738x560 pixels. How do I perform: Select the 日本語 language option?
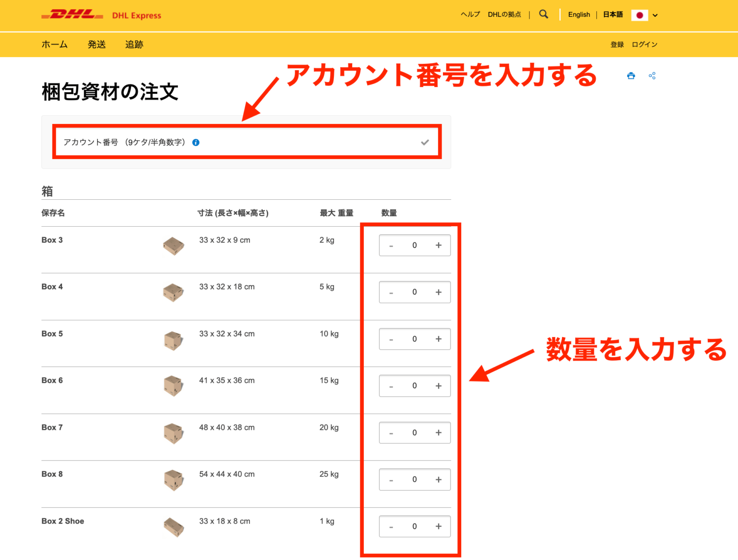[x=613, y=14]
